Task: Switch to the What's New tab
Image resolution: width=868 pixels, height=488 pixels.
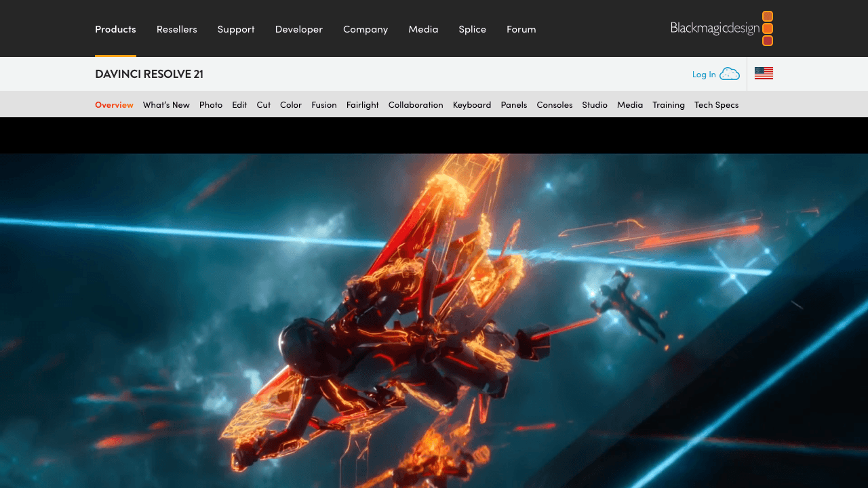Action: point(166,105)
